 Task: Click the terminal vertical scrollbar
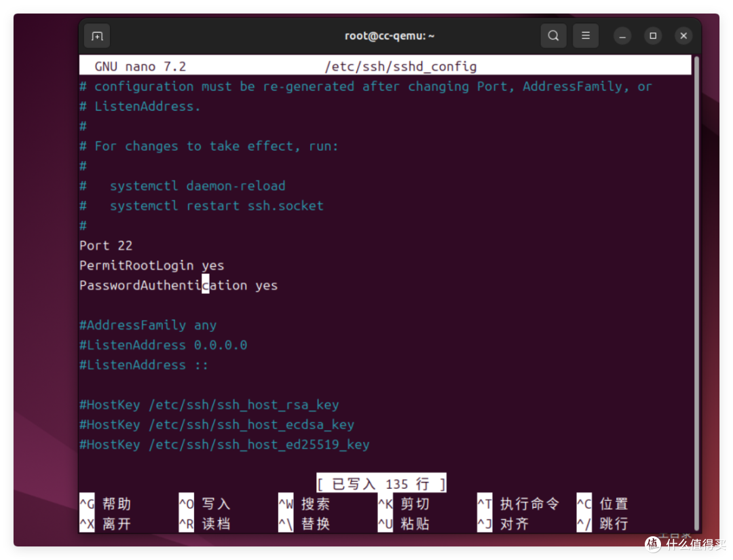click(696, 293)
